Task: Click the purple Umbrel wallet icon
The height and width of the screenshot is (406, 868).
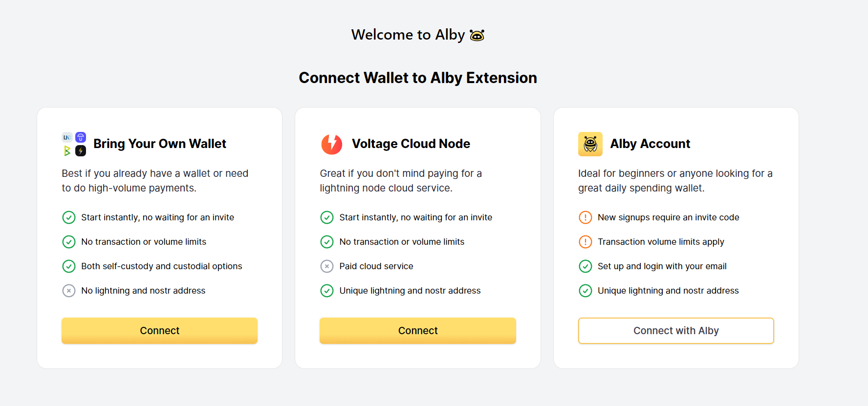Action: pos(81,137)
